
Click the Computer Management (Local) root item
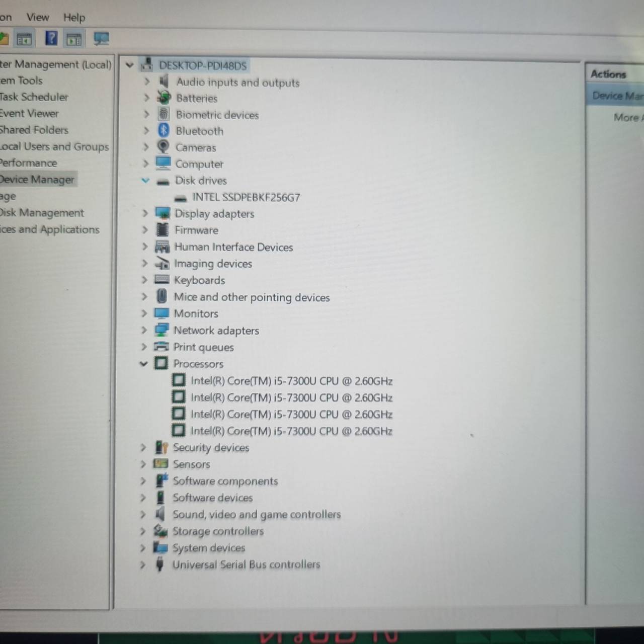point(55,64)
